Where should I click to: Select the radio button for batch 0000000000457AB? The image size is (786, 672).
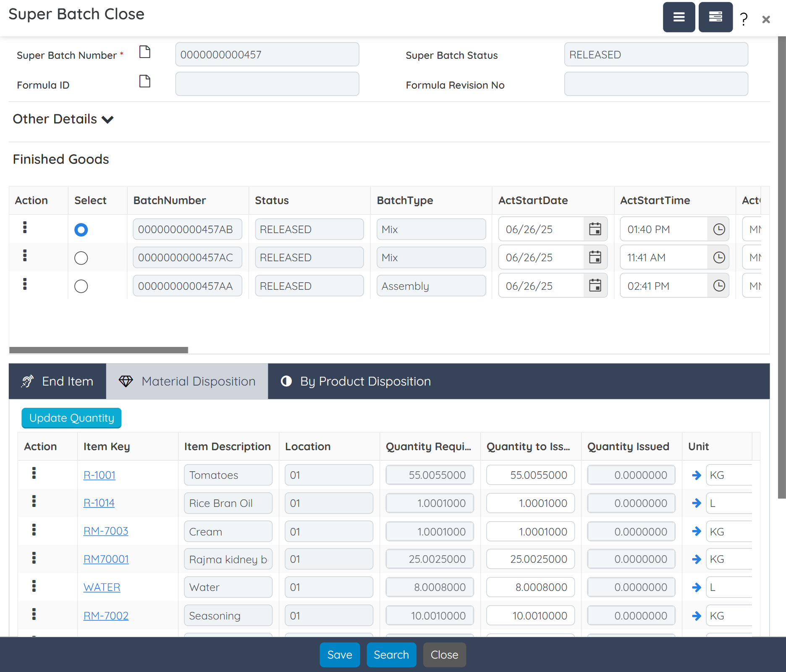(81, 230)
